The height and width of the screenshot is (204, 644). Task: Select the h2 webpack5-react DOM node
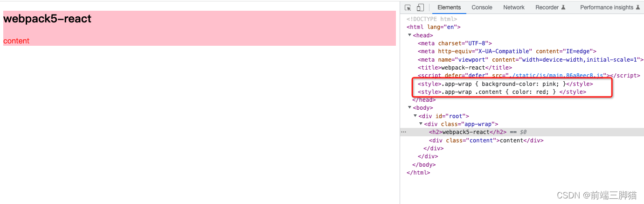click(468, 132)
